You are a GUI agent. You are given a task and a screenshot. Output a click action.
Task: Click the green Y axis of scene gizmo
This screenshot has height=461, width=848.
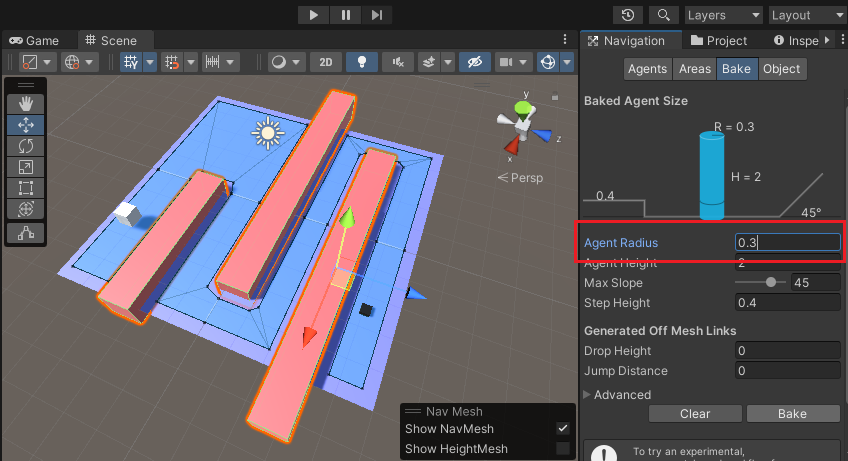[523, 109]
